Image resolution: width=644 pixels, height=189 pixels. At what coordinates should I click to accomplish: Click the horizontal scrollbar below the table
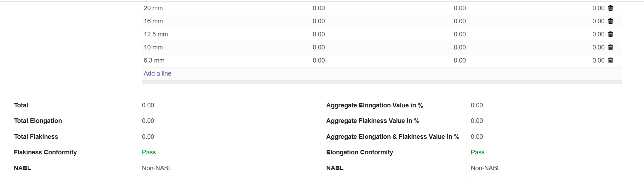point(382,82)
